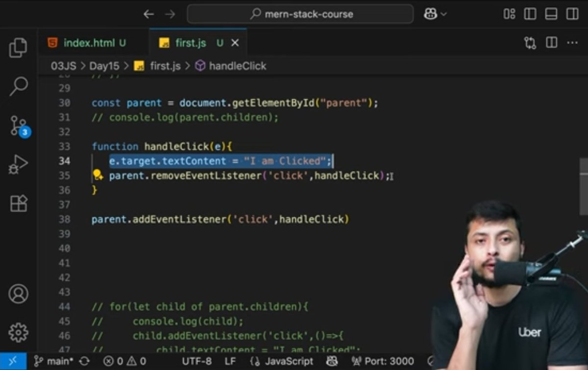
Task: Click the commented console.log(parent.children) line
Action: (x=185, y=117)
